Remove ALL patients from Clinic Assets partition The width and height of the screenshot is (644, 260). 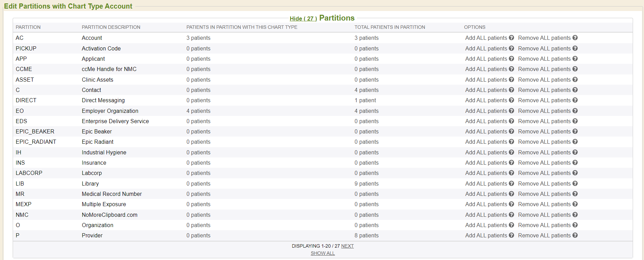(544, 80)
